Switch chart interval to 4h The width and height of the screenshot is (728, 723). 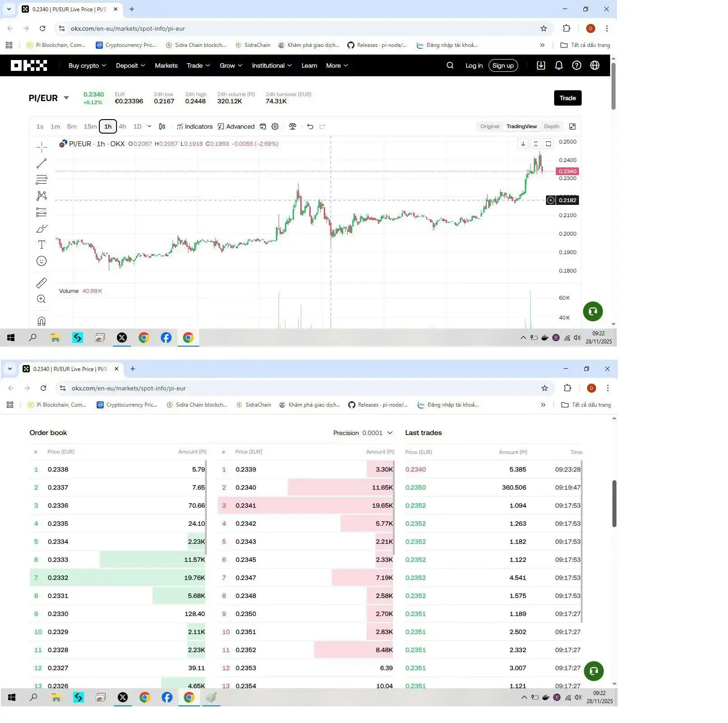(x=122, y=127)
